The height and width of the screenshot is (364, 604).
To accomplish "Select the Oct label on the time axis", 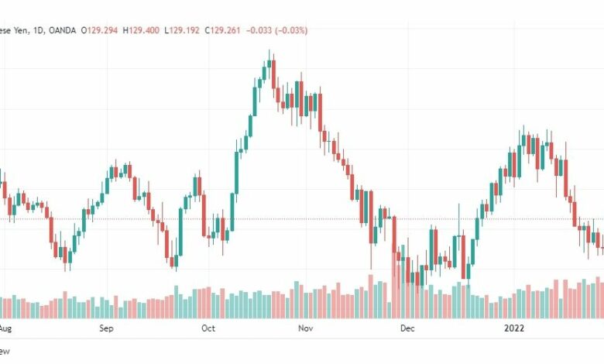I will (208, 328).
